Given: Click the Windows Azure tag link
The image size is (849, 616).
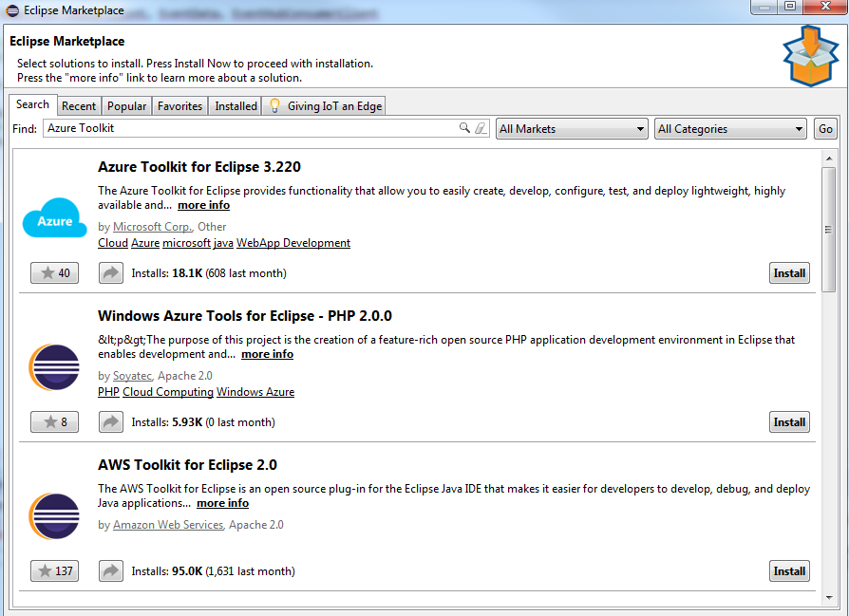Looking at the screenshot, I should tap(255, 392).
